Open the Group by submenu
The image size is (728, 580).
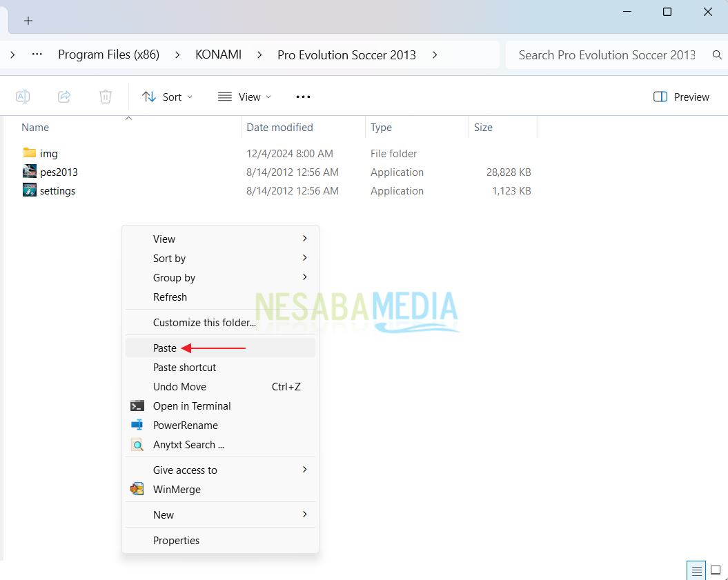click(x=220, y=278)
